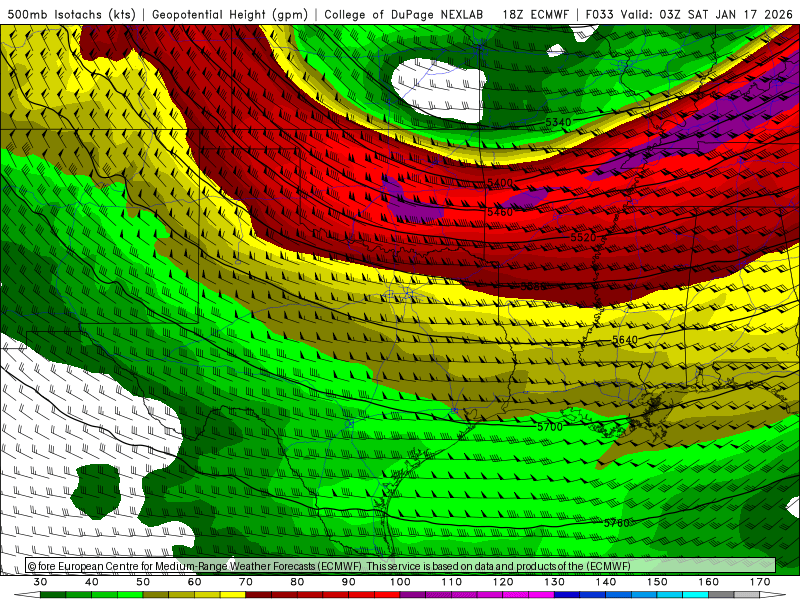
Task: Pick the dark gray swatch beginning at 160
Action: click(x=721, y=595)
